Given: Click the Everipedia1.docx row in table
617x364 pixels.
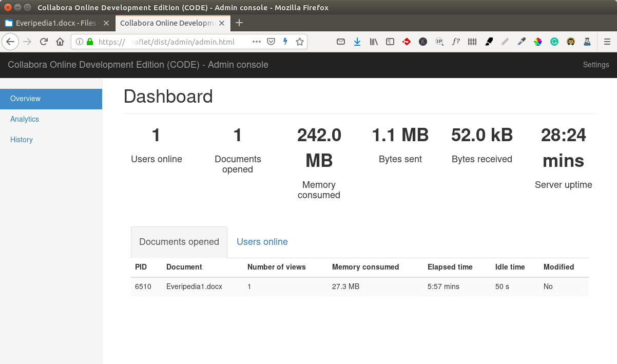Looking at the screenshot, I should pos(194,286).
